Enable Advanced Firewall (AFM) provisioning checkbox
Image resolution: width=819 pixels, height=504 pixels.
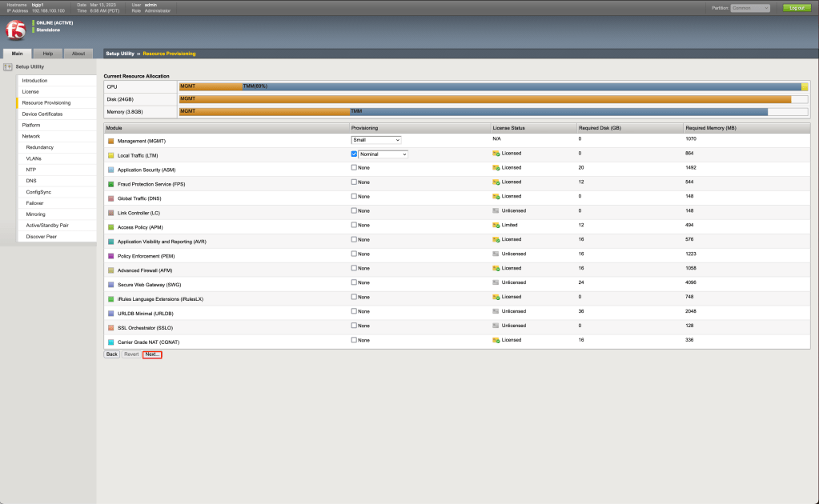pyautogui.click(x=354, y=268)
